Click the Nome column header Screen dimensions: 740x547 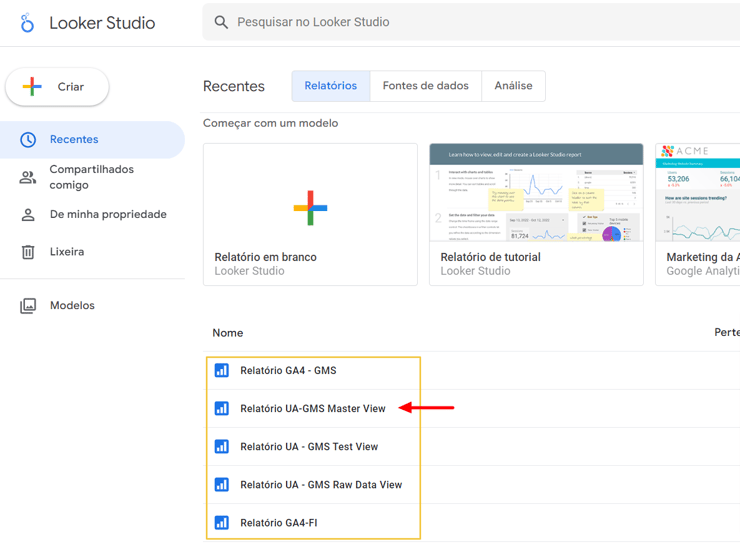(x=228, y=333)
